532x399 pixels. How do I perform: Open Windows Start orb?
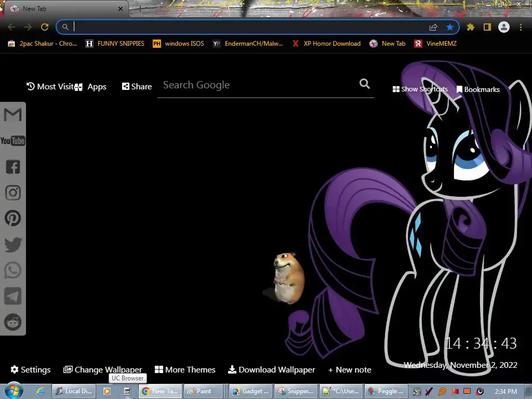[x=14, y=391]
